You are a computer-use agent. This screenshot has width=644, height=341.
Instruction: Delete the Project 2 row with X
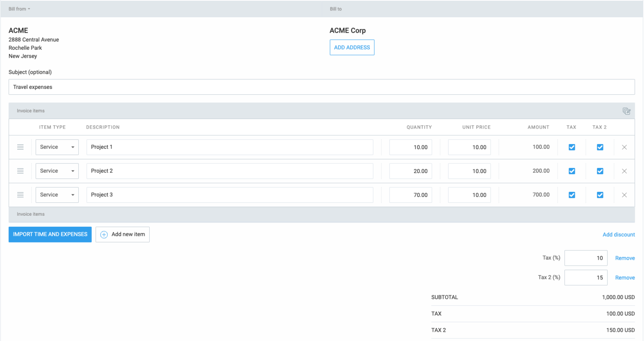click(624, 171)
